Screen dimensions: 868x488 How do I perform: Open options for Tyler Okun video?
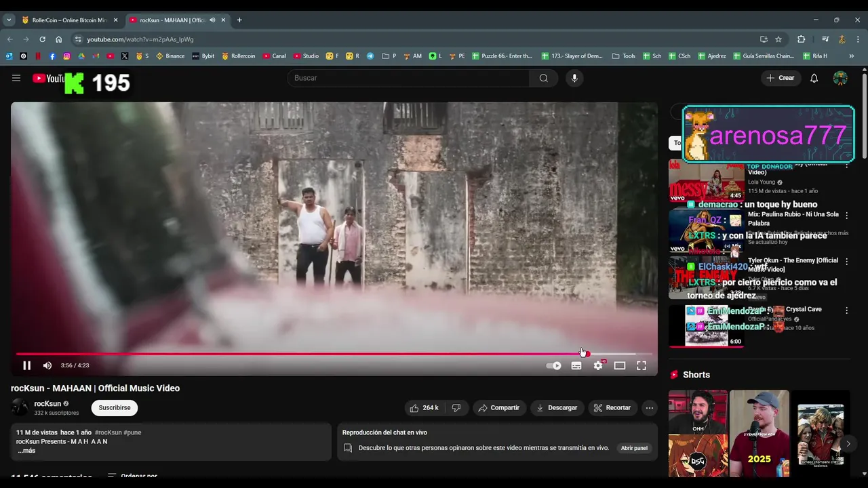point(846,262)
